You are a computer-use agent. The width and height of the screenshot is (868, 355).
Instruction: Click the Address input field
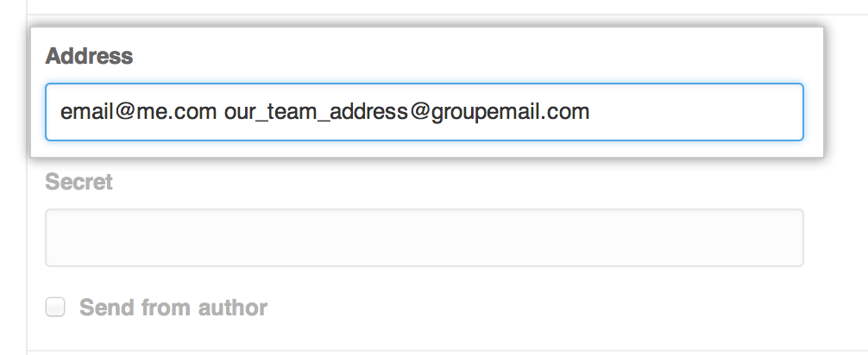[x=424, y=112]
